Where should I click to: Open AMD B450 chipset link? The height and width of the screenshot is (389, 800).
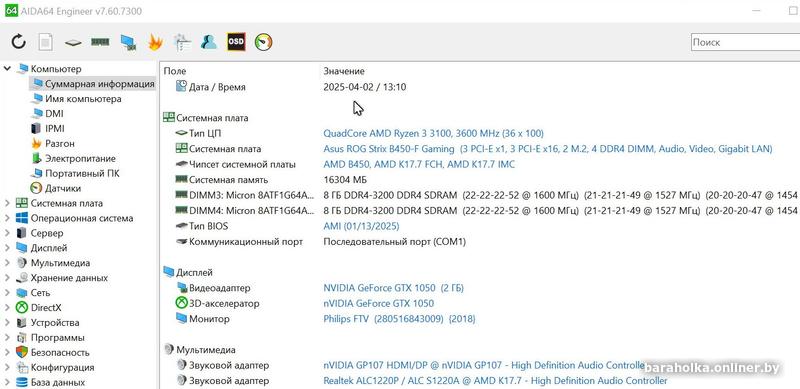419,164
